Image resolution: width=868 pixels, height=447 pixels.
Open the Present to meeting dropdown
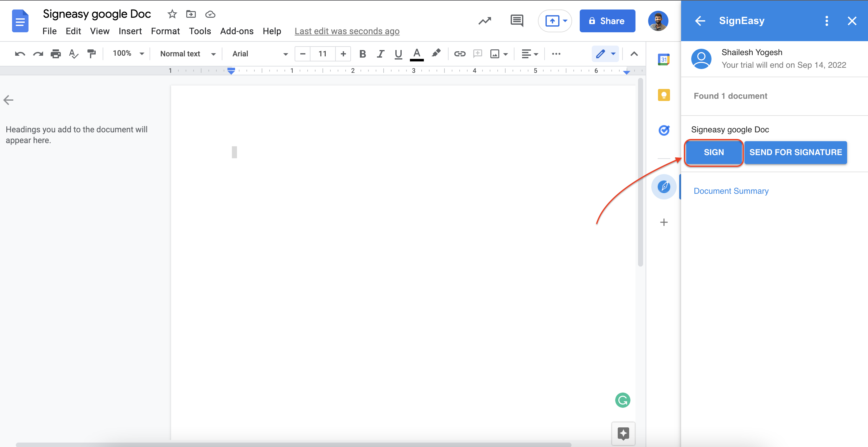pos(565,21)
